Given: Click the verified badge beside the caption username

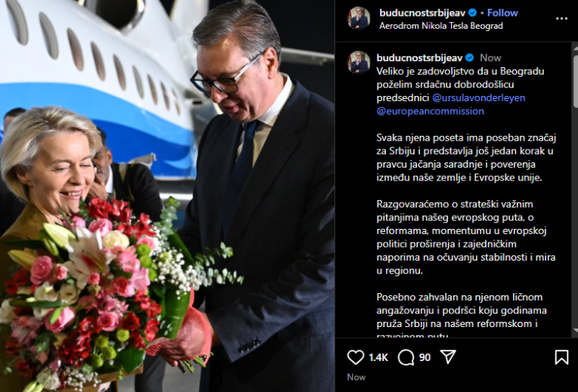Looking at the screenshot, I should tap(469, 58).
